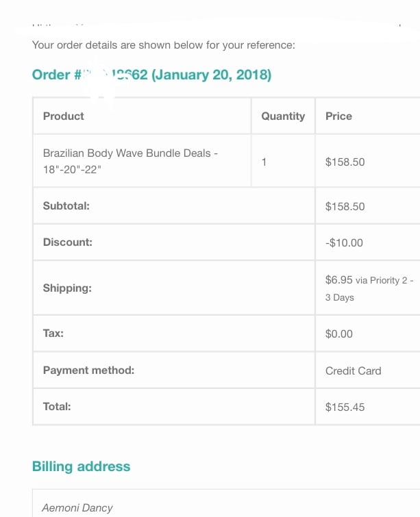The image size is (420, 517).
Task: Select the Brazilian Body Wave Bundle Deals product name
Action: point(130,161)
